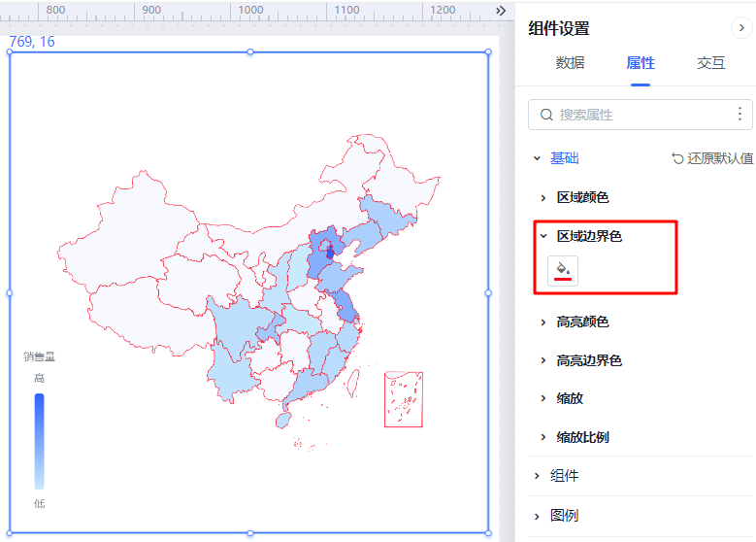Click the left-middle resize handle of map

[x=9, y=293]
